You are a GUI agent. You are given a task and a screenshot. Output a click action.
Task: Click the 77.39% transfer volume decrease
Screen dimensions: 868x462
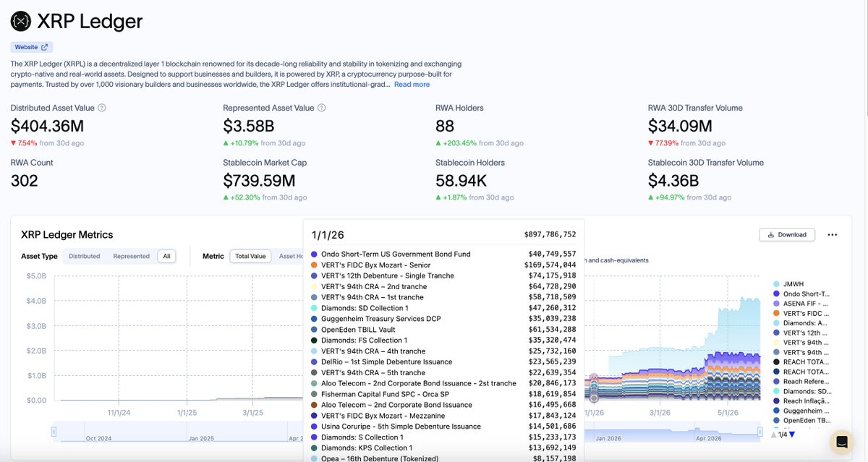[664, 143]
